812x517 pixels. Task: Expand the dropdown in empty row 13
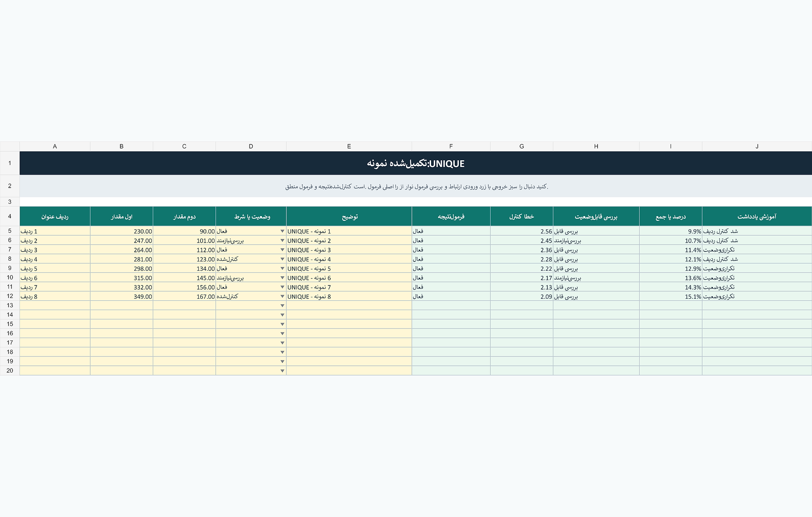[x=282, y=306]
